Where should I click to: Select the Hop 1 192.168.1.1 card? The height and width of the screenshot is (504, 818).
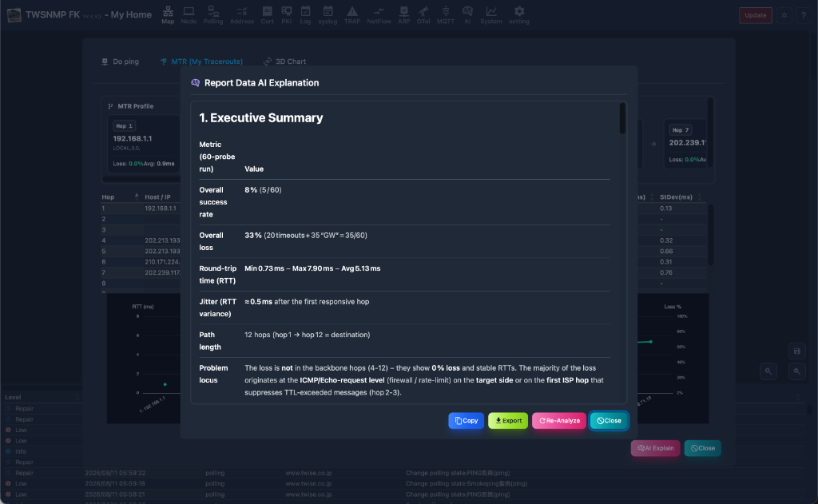tap(144, 144)
